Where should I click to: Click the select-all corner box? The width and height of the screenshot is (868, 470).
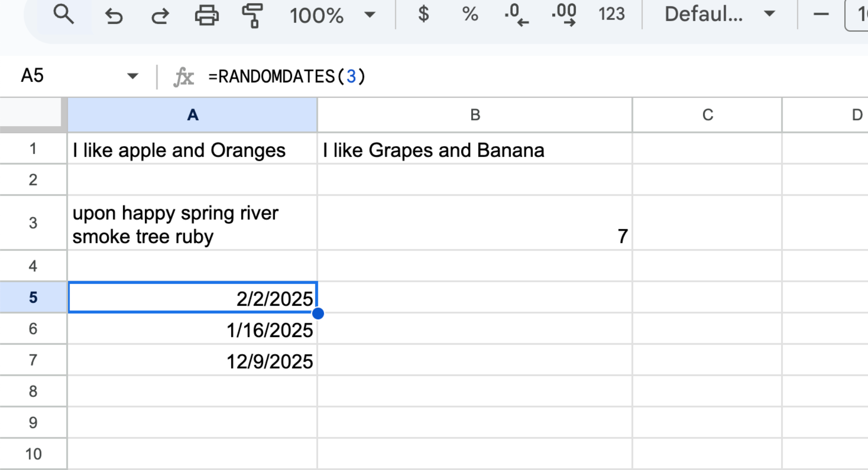[x=32, y=114]
